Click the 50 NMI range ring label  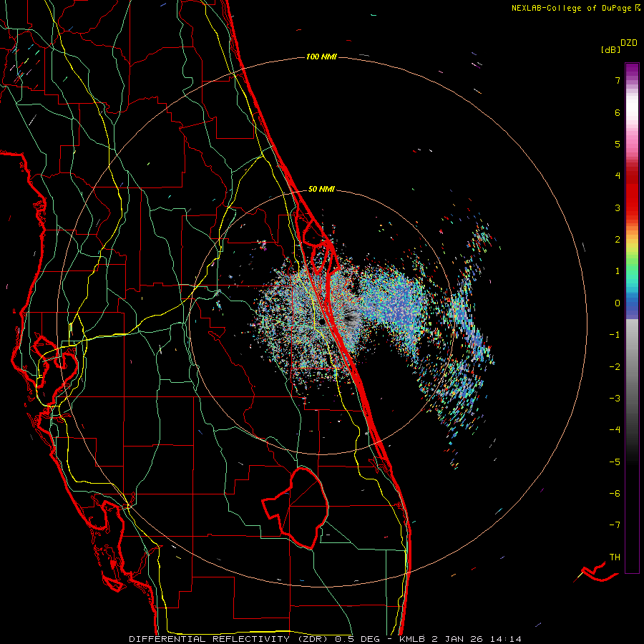click(x=321, y=189)
